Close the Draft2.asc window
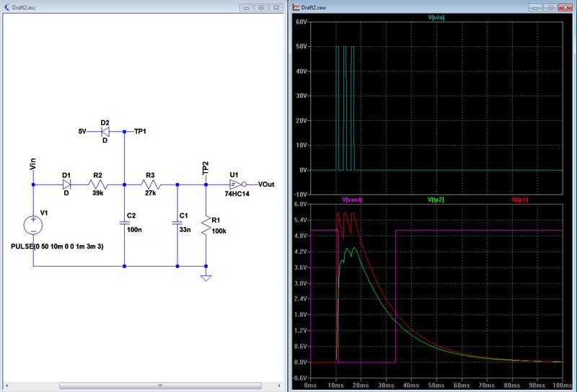This screenshot has width=577, height=392. [276, 7]
